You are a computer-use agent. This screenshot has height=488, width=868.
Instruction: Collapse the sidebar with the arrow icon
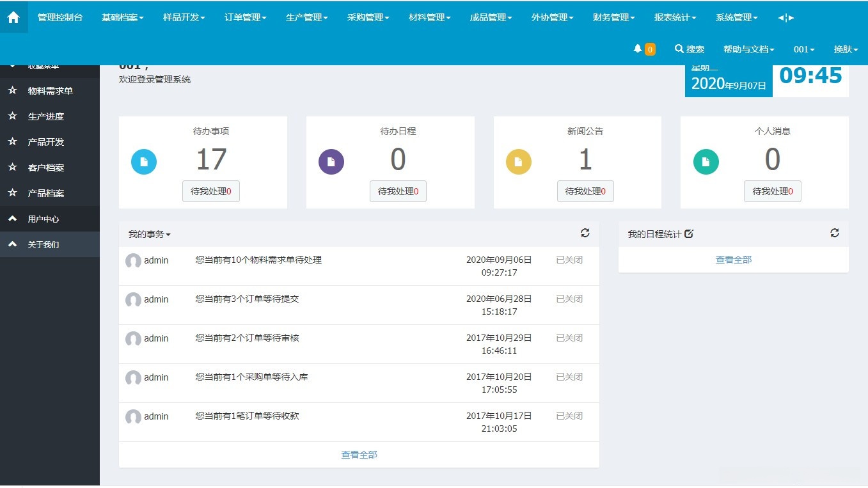(785, 17)
